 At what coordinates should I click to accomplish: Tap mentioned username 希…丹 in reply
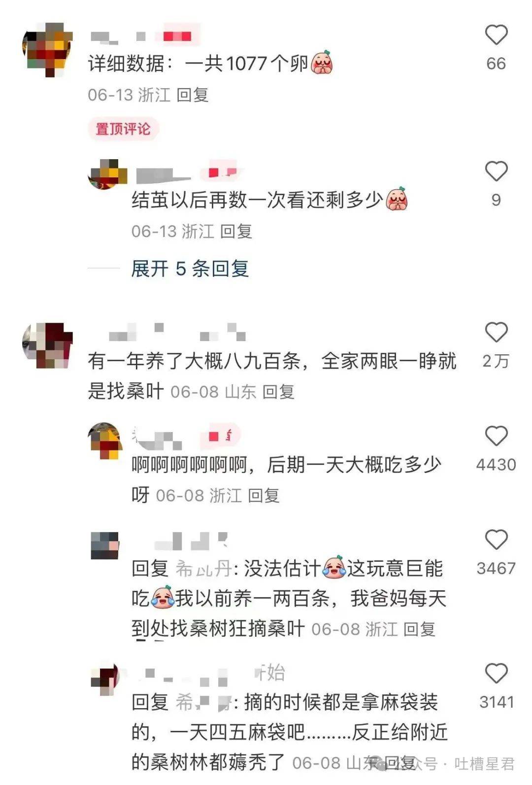tap(203, 569)
